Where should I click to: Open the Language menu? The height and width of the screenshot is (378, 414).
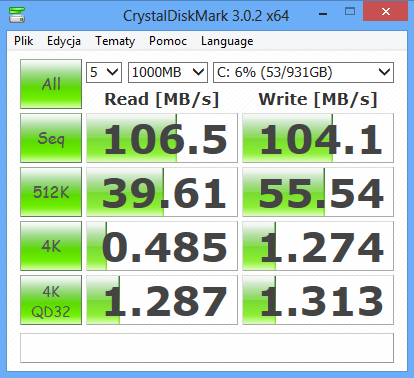(x=227, y=41)
